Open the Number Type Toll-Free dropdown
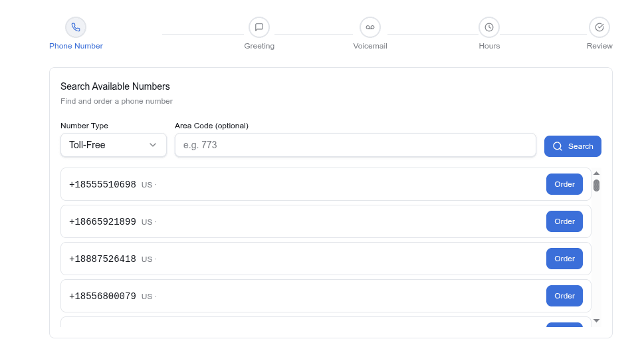Viewport: 644px width, 353px height. coord(113,145)
